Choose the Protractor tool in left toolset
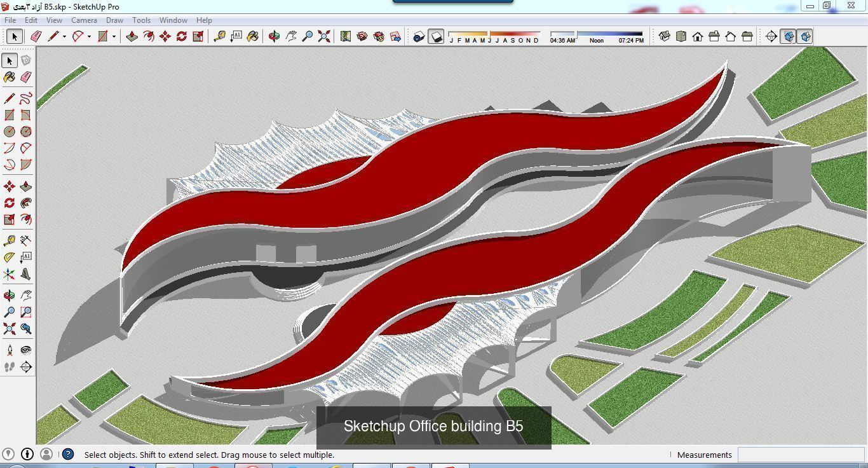 click(x=10, y=258)
